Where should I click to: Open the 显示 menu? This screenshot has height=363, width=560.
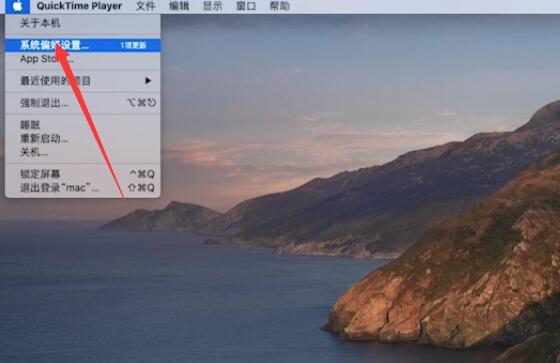pyautogui.click(x=212, y=6)
